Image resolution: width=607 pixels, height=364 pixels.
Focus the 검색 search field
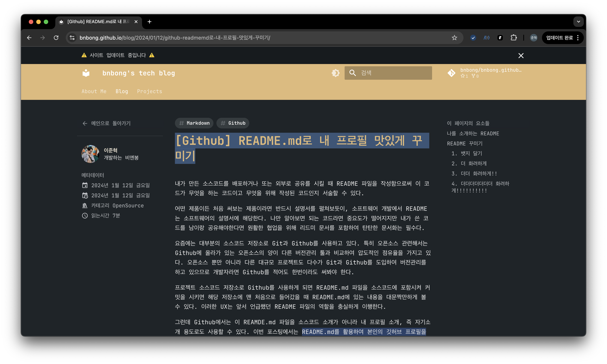click(x=388, y=73)
